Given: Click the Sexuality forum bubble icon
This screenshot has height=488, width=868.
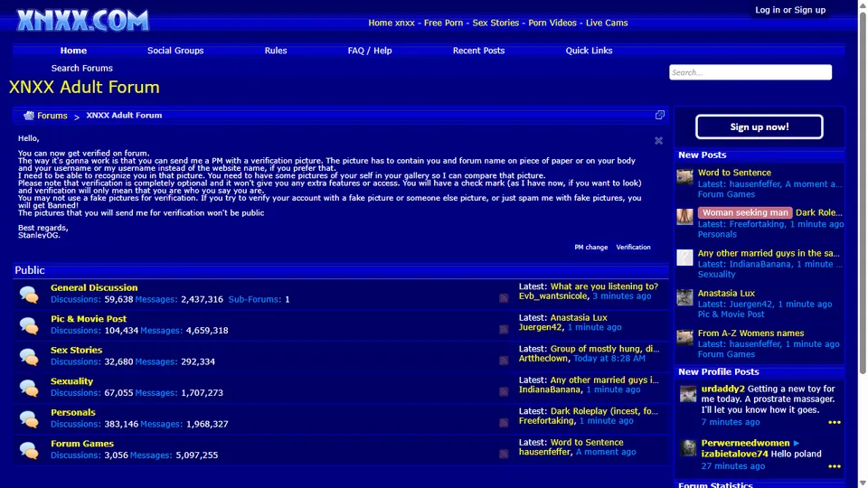Looking at the screenshot, I should 29,388.
